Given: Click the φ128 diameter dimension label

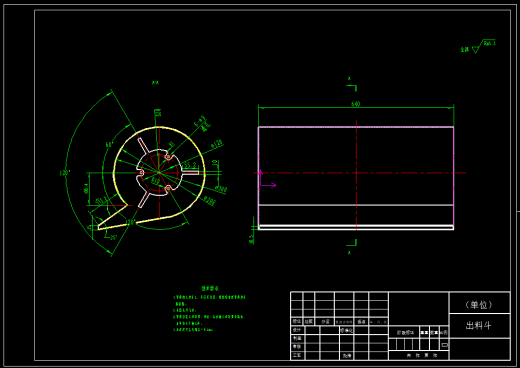Looking at the screenshot, I should pyautogui.click(x=217, y=144).
